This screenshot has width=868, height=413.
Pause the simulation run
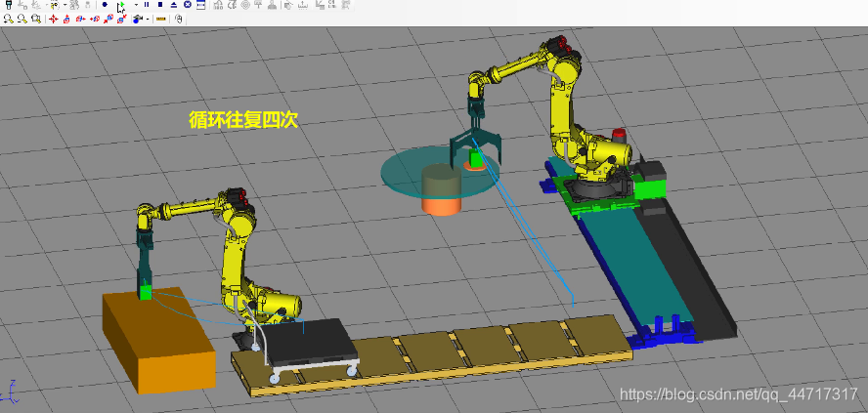click(x=147, y=5)
